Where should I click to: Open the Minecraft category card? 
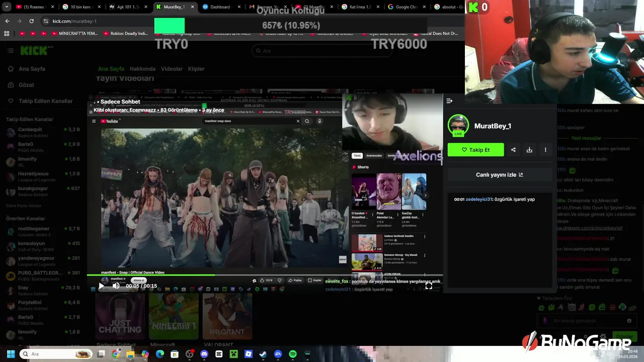174,316
